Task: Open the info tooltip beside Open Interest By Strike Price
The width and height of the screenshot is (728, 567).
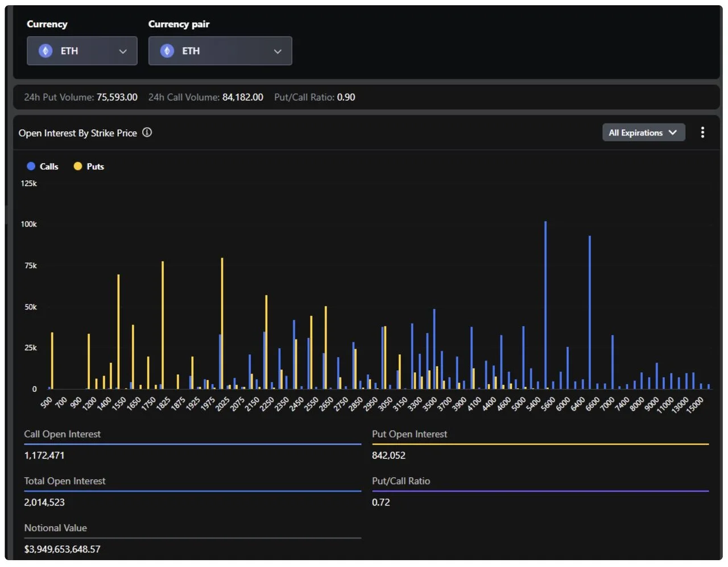Action: (147, 133)
